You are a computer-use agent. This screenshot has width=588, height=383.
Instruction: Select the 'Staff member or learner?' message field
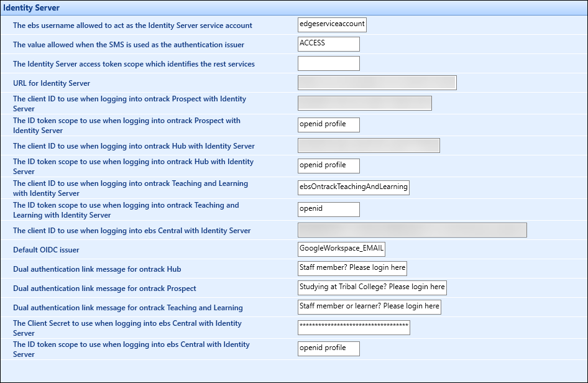(x=369, y=307)
